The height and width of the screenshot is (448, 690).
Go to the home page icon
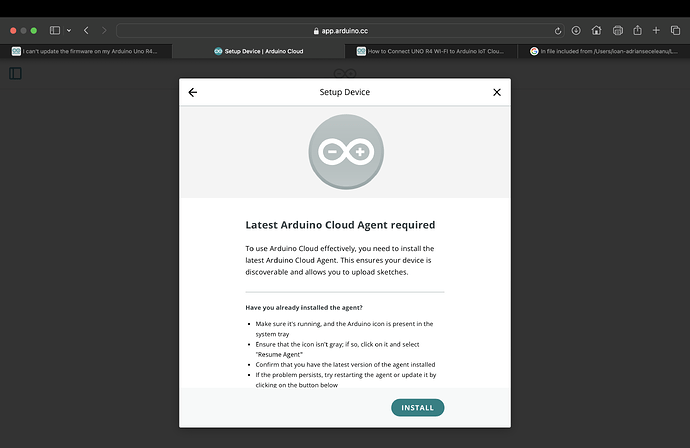(596, 30)
